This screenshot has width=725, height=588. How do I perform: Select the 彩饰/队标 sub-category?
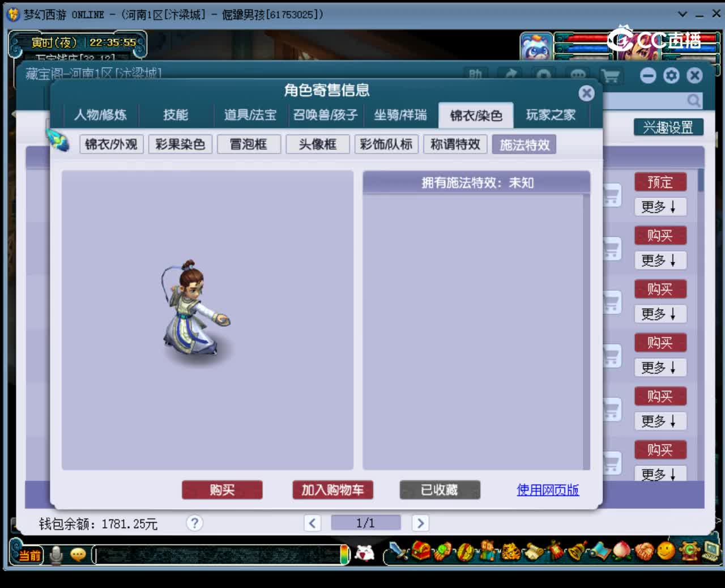[x=386, y=144]
